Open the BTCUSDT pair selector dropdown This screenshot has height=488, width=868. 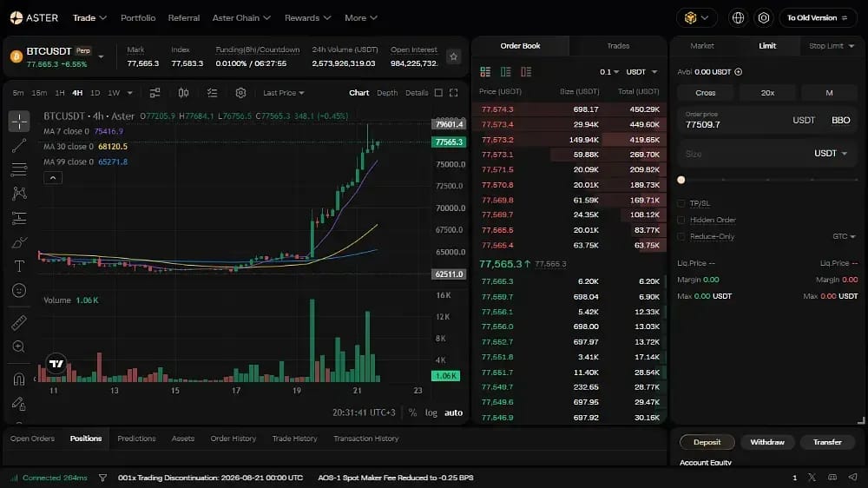(x=101, y=56)
